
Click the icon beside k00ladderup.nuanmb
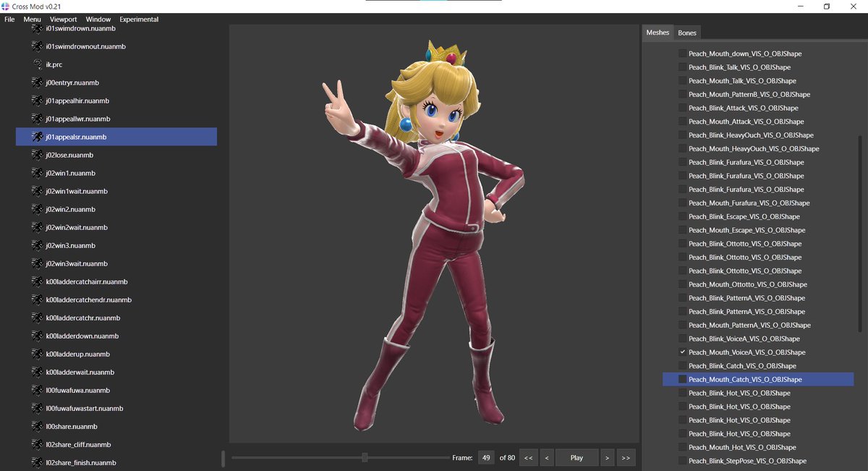coord(37,354)
